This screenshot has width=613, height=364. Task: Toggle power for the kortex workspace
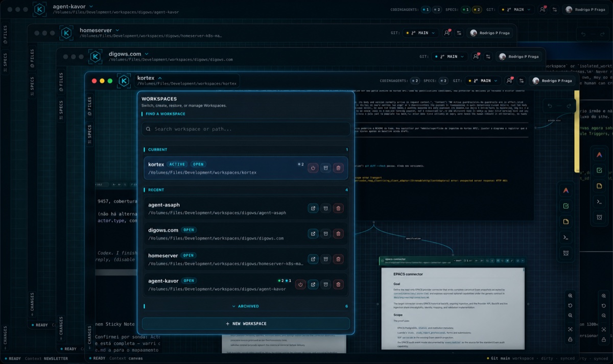point(313,168)
